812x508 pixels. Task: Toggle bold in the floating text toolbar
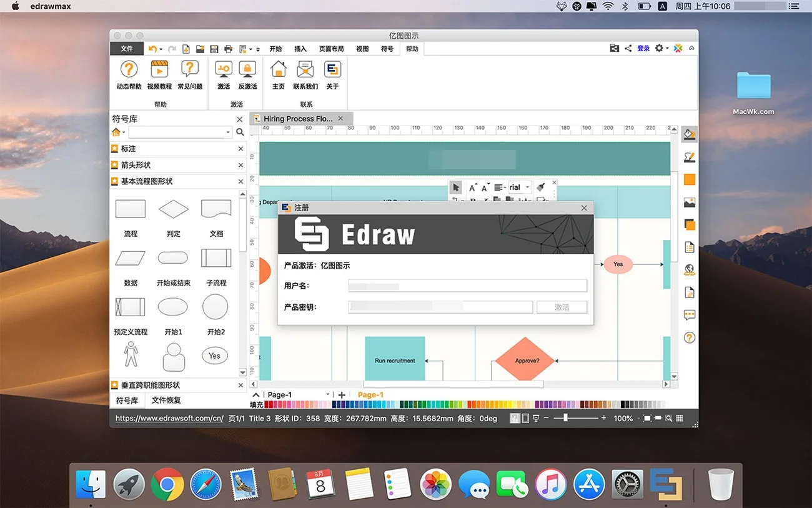pos(473,200)
